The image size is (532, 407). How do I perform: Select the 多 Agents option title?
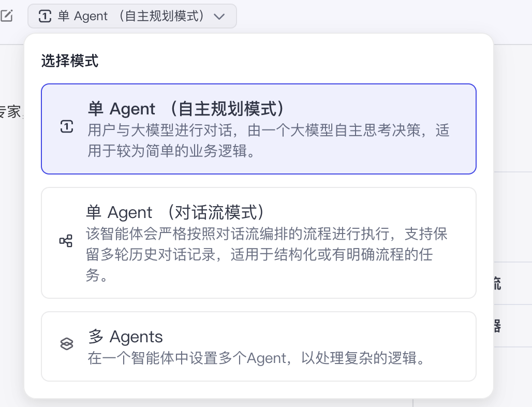(x=126, y=337)
